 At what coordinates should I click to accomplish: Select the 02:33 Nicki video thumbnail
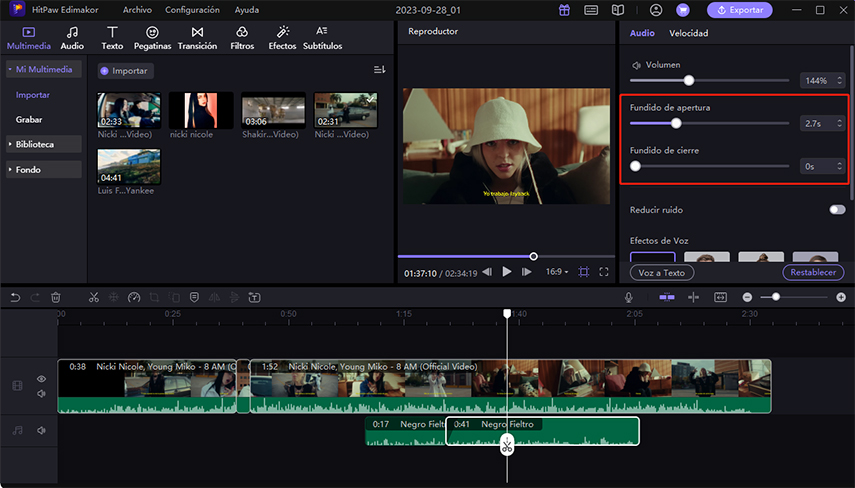(129, 110)
